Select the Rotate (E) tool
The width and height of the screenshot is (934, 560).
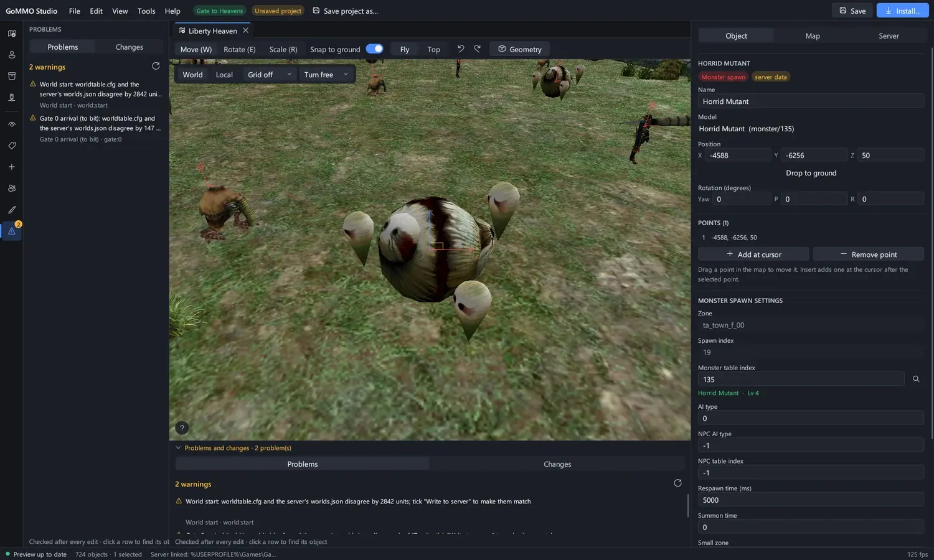coord(239,49)
